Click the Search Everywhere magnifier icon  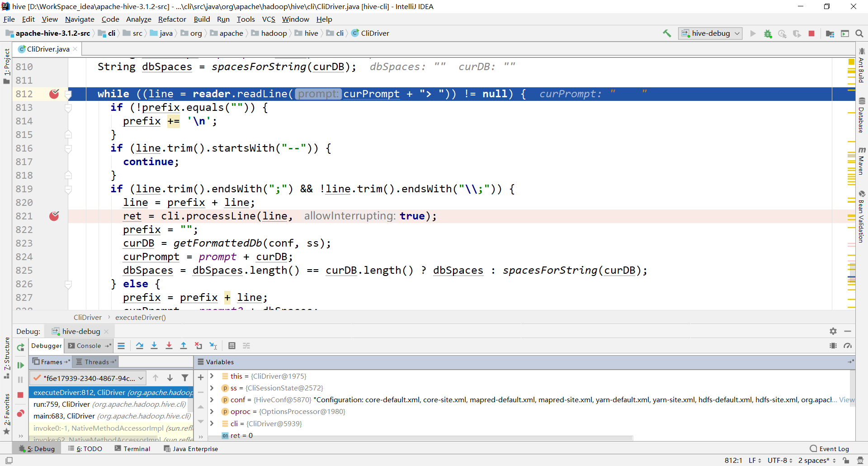(859, 33)
